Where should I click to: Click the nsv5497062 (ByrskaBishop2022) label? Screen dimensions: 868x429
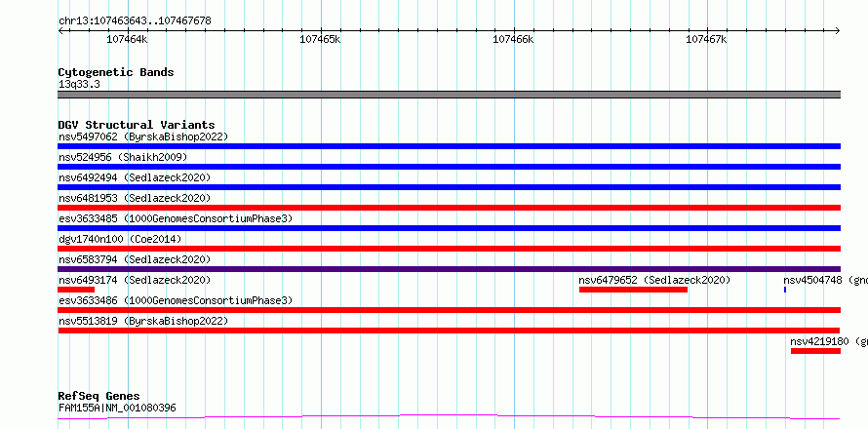[143, 136]
